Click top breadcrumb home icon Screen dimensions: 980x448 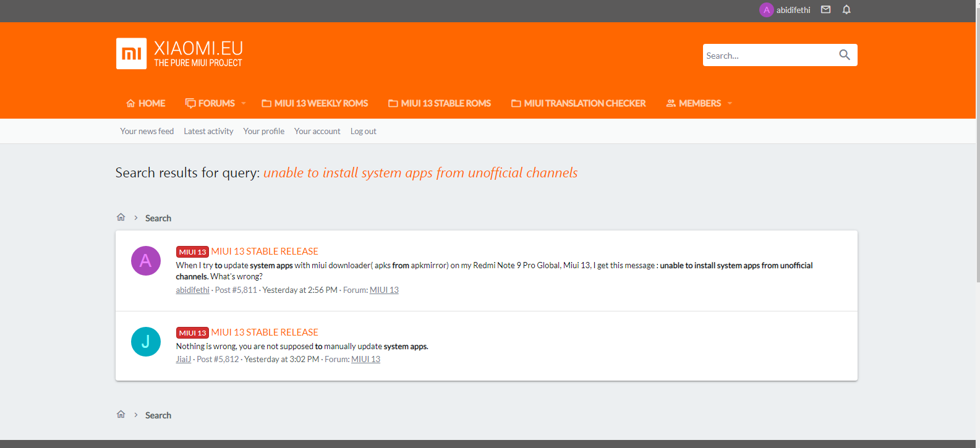[x=121, y=218]
